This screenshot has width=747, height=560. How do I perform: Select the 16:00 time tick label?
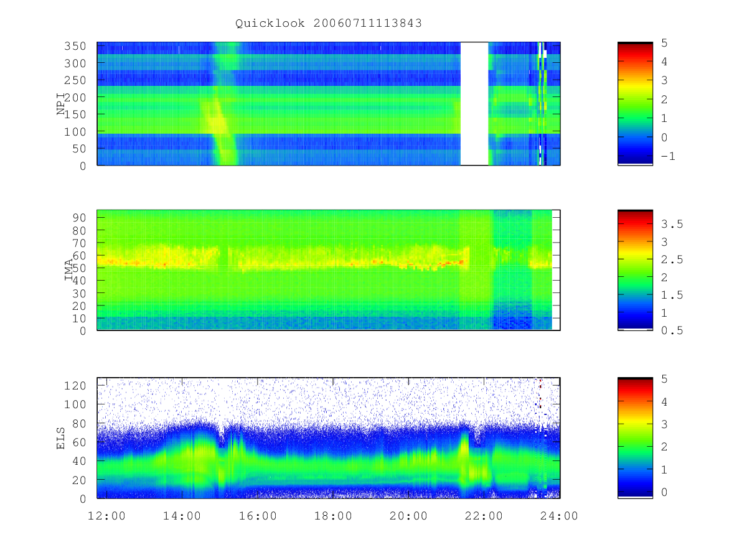258,516
